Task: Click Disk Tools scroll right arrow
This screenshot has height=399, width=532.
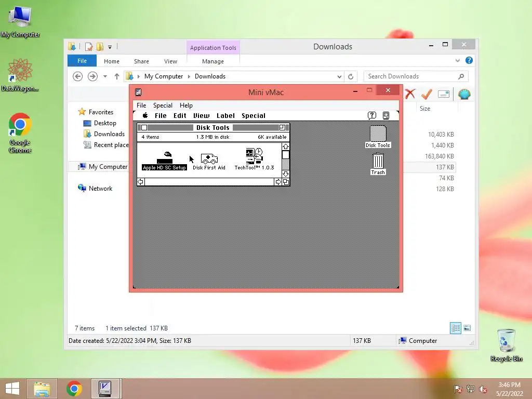Action: coord(278,182)
